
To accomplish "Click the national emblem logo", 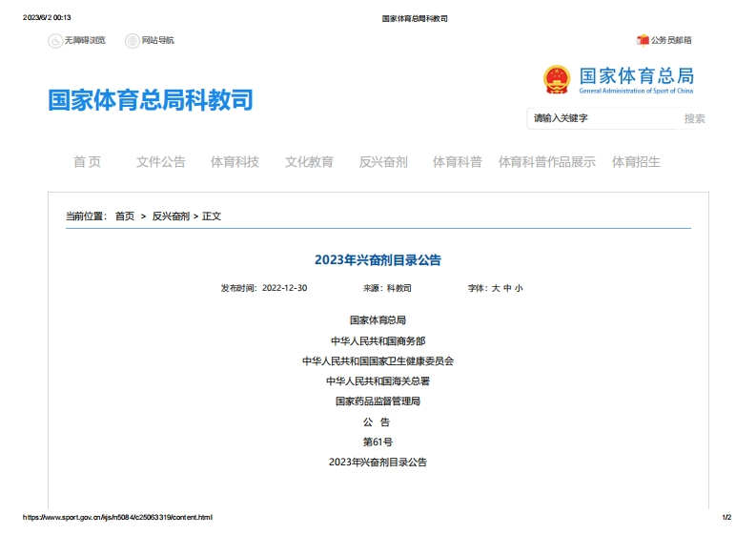I will click(x=557, y=79).
